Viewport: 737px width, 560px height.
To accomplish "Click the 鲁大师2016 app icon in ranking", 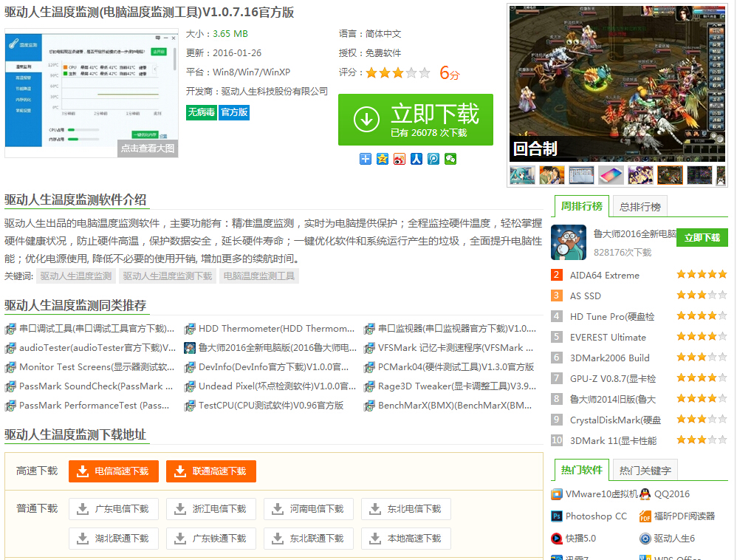I will 569,242.
